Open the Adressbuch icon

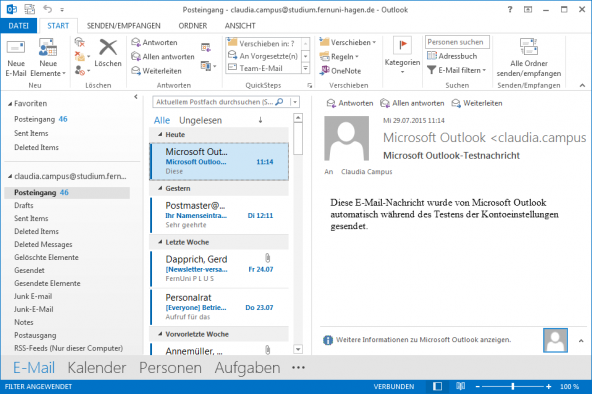pos(432,56)
